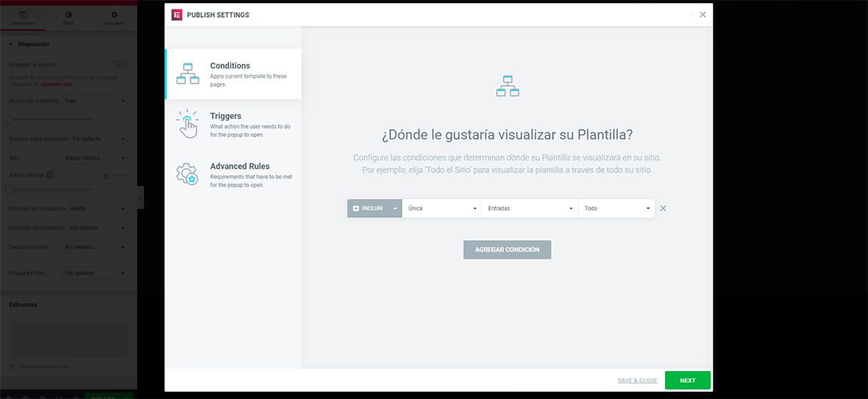Open the Desbordamiento dropdown

point(95,247)
